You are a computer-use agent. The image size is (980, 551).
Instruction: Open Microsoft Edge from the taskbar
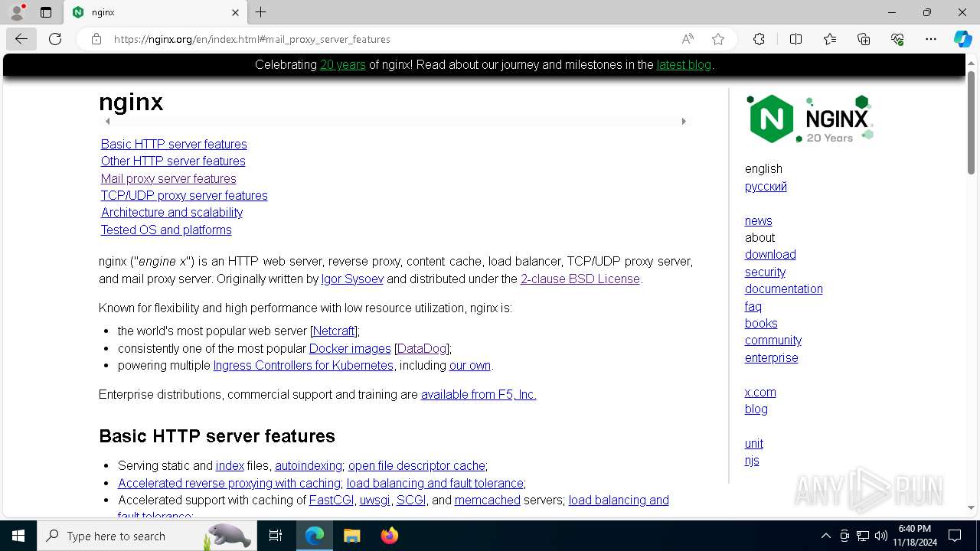[315, 536]
